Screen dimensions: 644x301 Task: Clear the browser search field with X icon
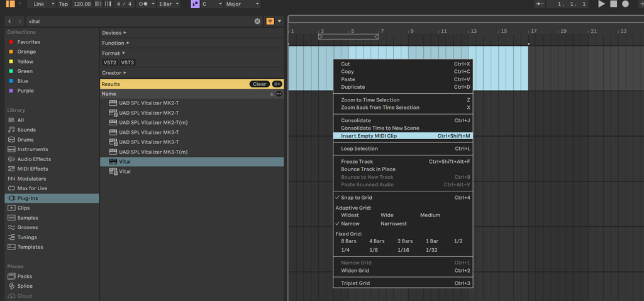[x=257, y=21]
